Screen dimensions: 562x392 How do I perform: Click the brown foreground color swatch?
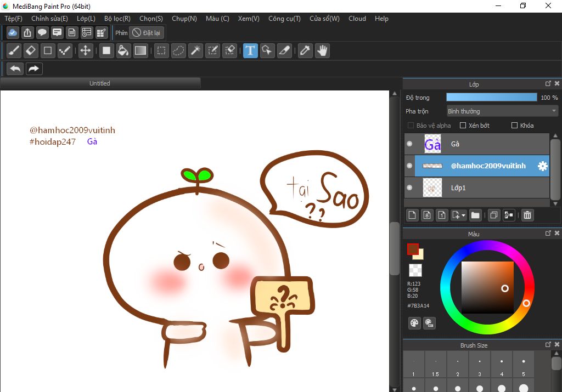413,249
